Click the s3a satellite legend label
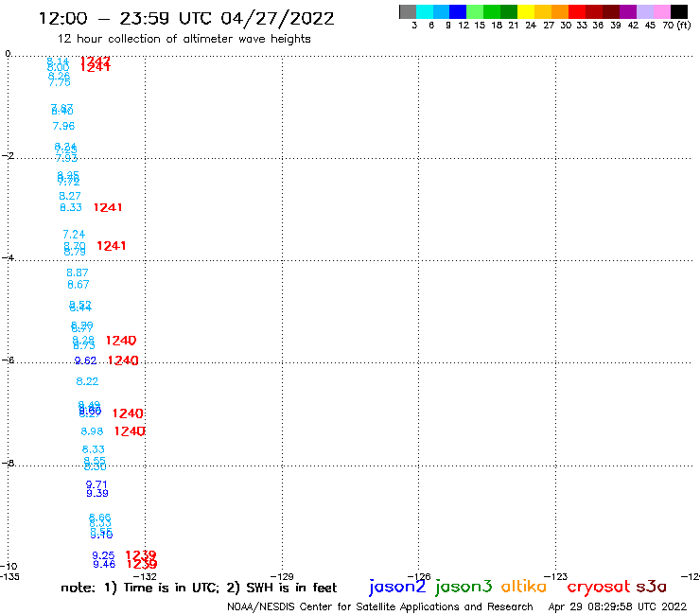700x615 pixels. pos(652,587)
